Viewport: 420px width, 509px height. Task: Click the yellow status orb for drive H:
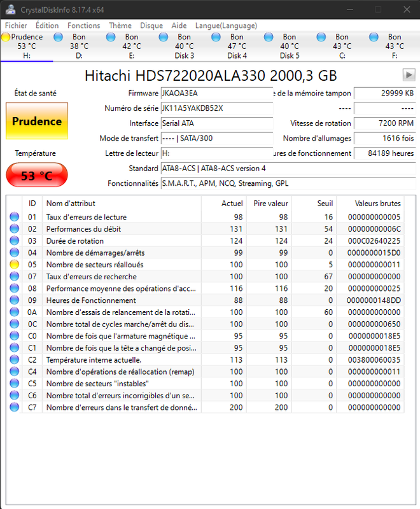point(6,37)
